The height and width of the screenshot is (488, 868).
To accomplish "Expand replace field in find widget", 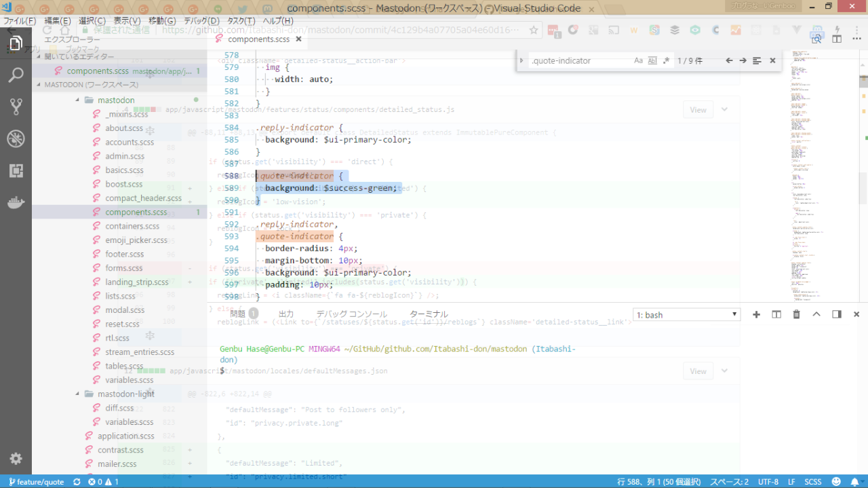I will click(522, 60).
